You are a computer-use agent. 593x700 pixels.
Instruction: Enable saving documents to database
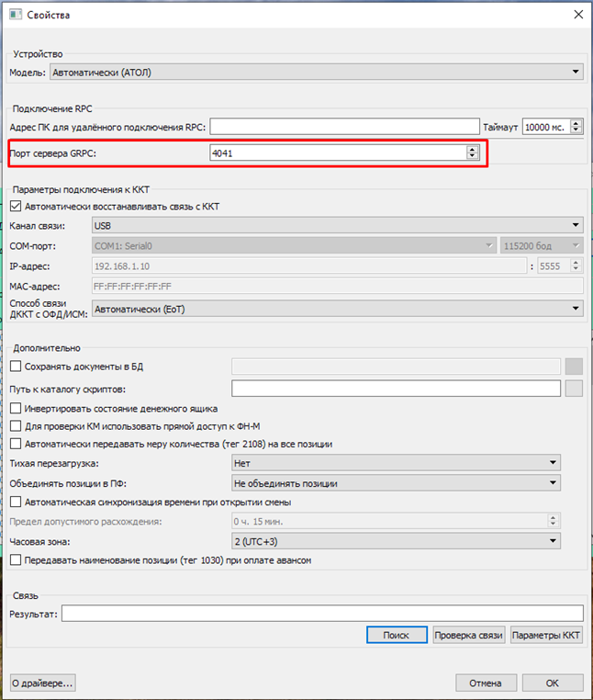coord(16,367)
